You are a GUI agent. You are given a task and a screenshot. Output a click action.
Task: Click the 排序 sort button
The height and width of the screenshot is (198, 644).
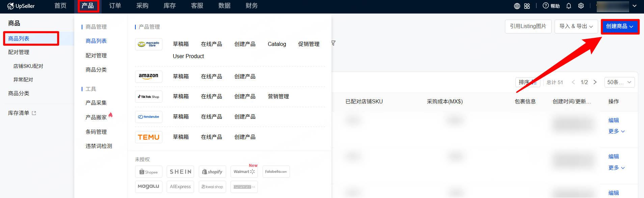click(x=528, y=82)
